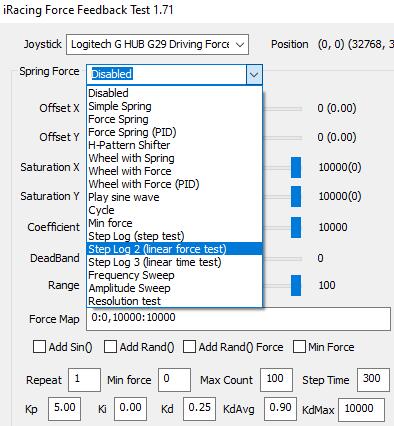
Task: Click the Ki value field
Action: [x=130, y=409]
